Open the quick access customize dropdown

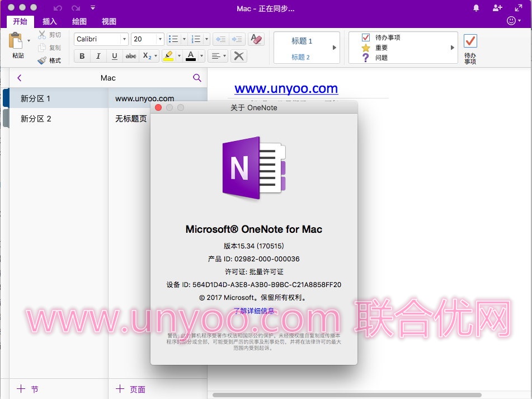click(x=93, y=8)
